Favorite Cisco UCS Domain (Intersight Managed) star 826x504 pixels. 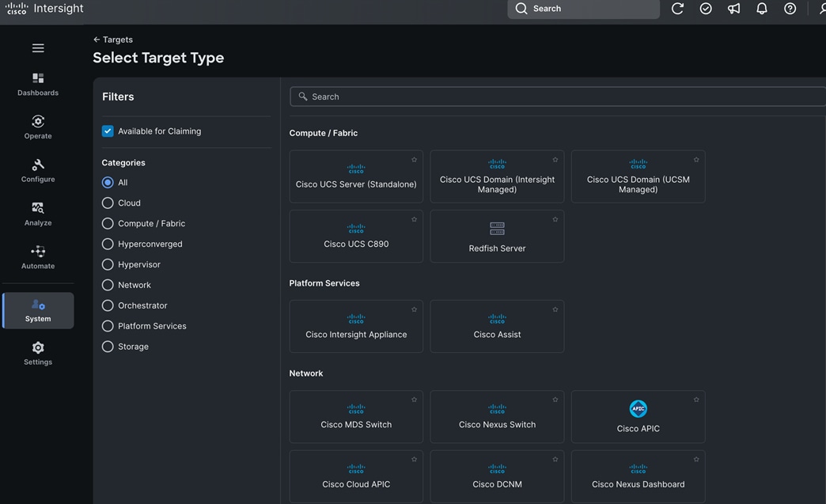555,160
